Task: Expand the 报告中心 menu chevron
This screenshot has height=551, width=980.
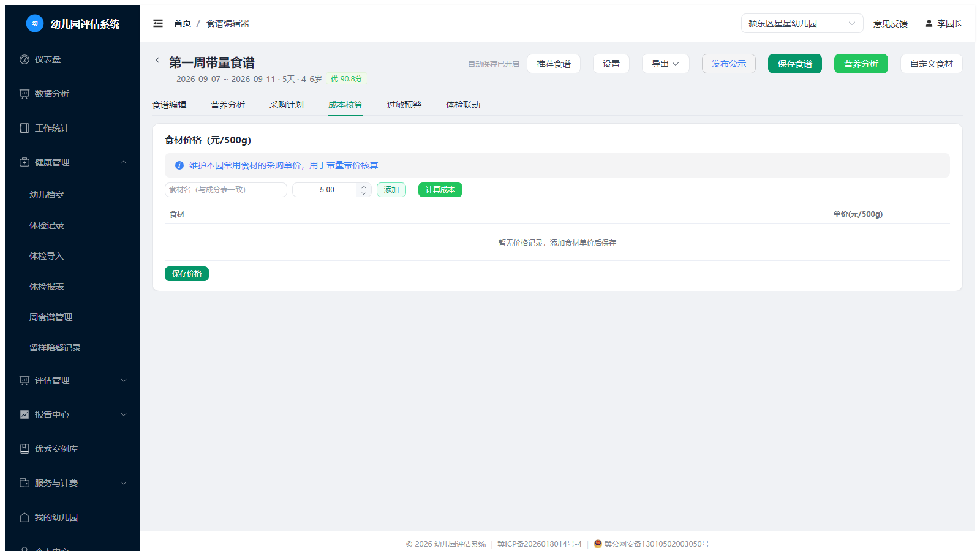Action: pyautogui.click(x=124, y=414)
